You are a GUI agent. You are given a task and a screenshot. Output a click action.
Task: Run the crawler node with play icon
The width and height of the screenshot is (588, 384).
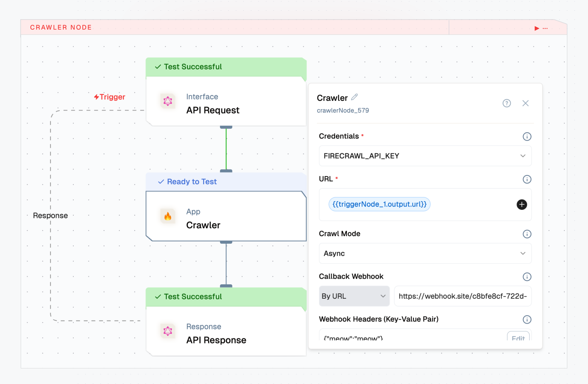pos(537,28)
